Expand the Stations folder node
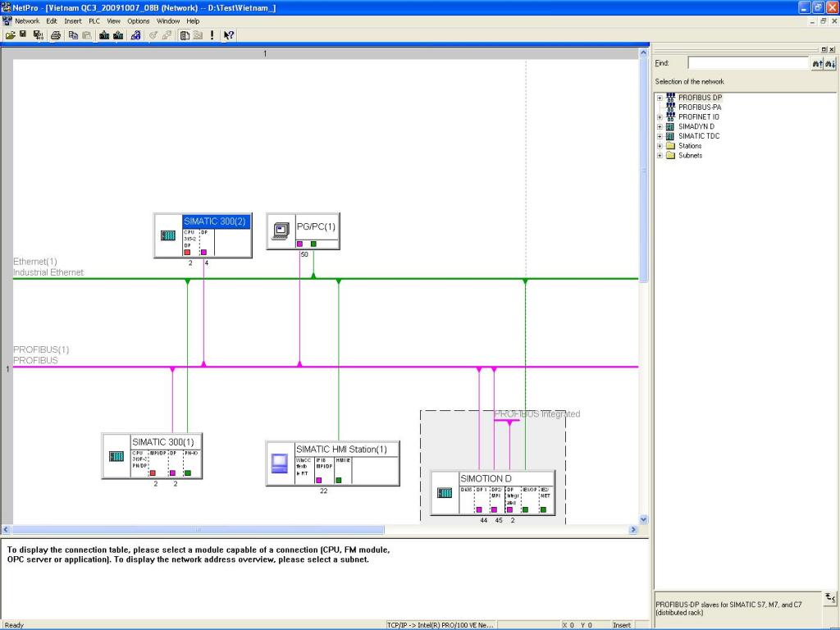This screenshot has height=630, width=840. (660, 146)
